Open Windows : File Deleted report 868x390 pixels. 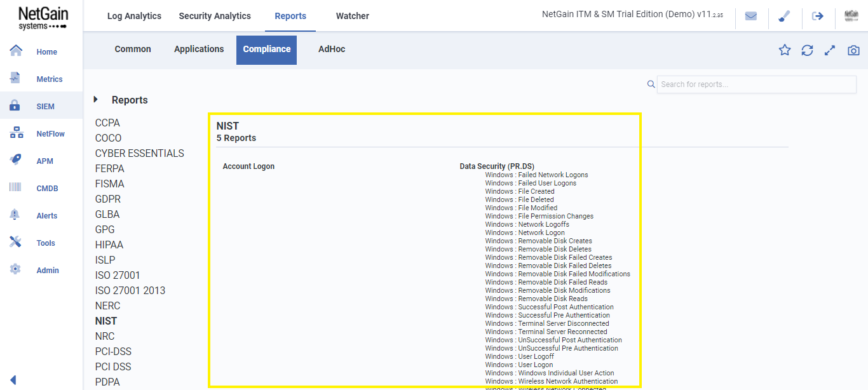[x=519, y=199]
